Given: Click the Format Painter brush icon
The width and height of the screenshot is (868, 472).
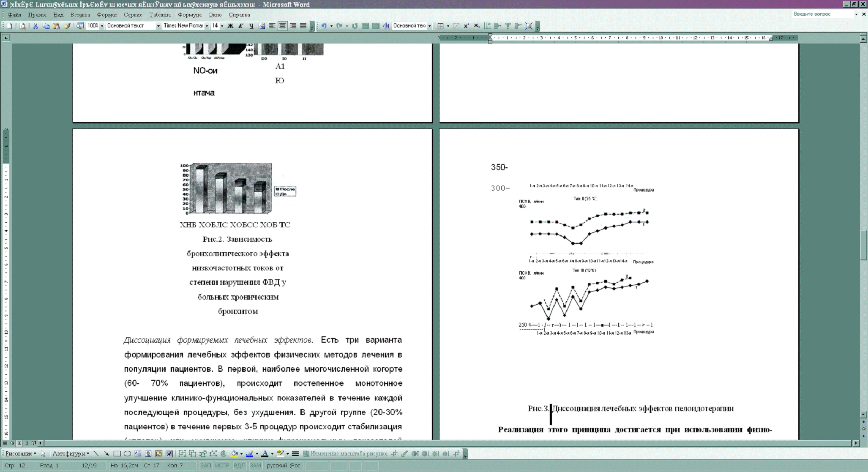Looking at the screenshot, I should coord(67,26).
